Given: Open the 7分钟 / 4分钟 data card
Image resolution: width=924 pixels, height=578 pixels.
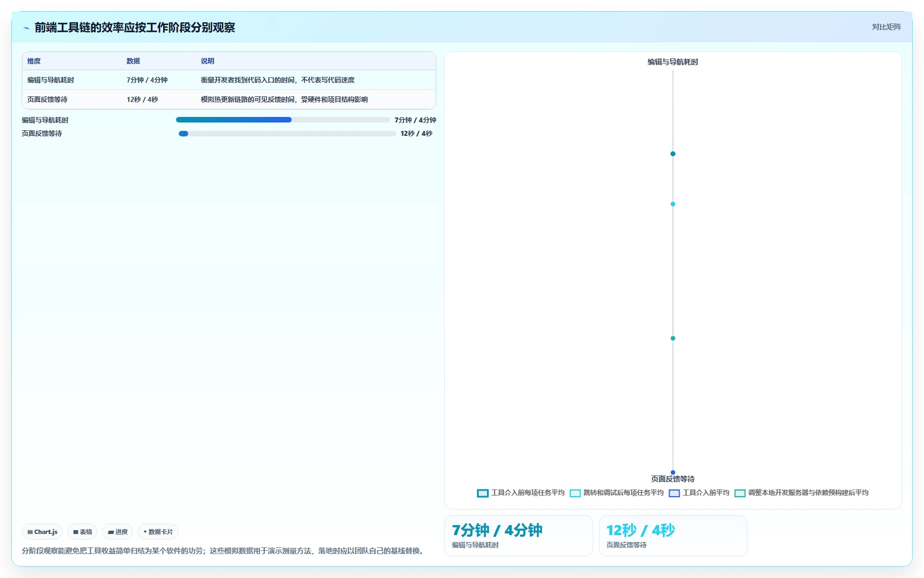Looking at the screenshot, I should (x=519, y=536).
